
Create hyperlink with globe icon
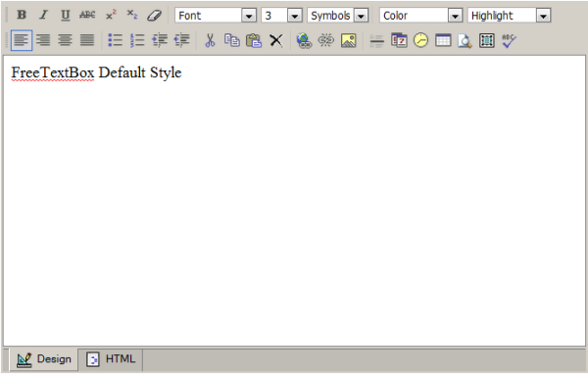pos(304,40)
